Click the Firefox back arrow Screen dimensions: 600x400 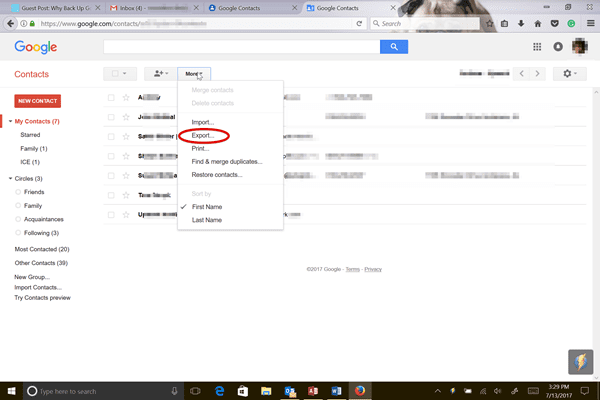coord(10,23)
